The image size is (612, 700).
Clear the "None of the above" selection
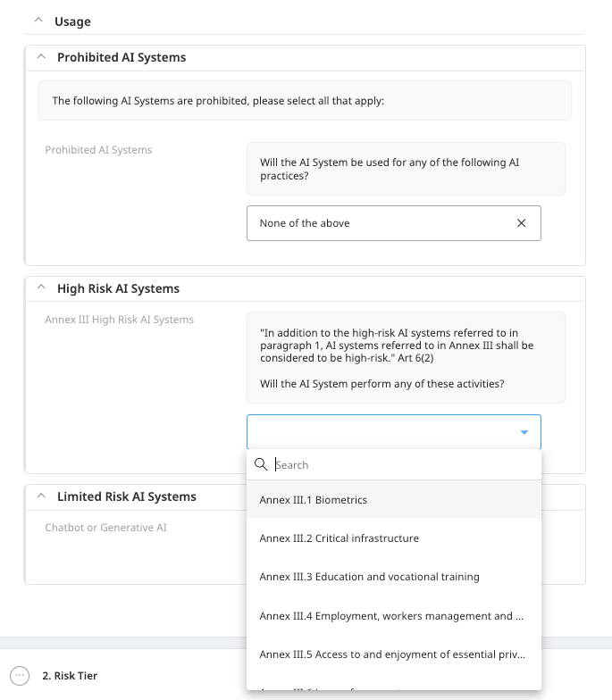point(522,223)
